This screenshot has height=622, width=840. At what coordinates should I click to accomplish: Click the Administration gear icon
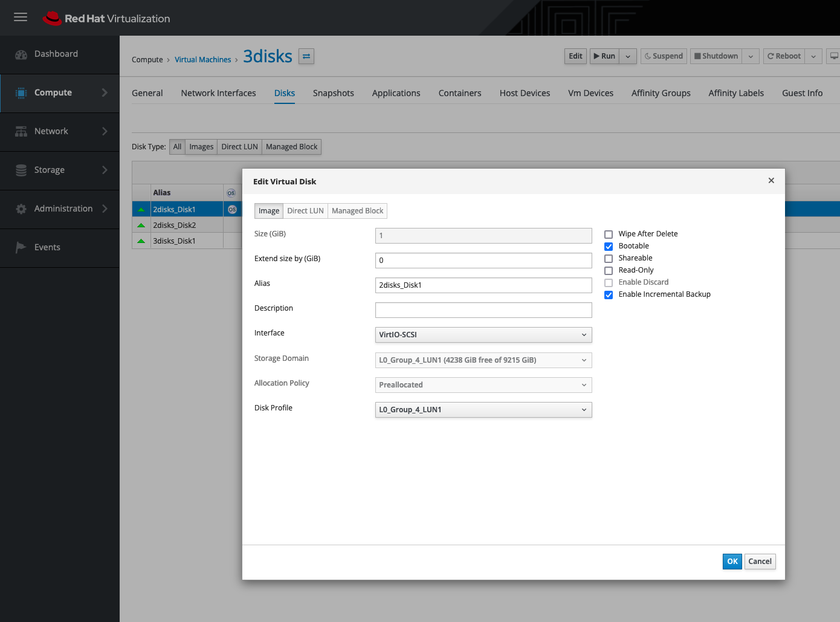point(21,209)
